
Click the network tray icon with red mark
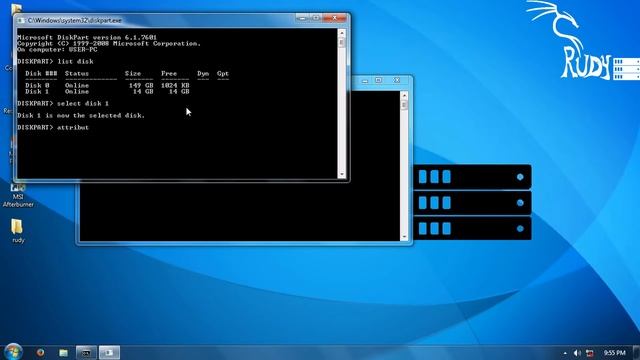click(x=590, y=353)
